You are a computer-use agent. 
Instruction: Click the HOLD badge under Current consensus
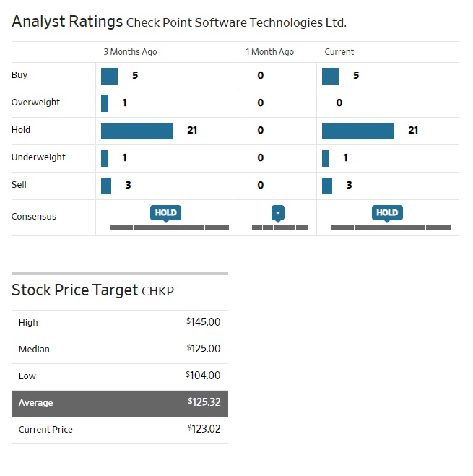coord(387,212)
